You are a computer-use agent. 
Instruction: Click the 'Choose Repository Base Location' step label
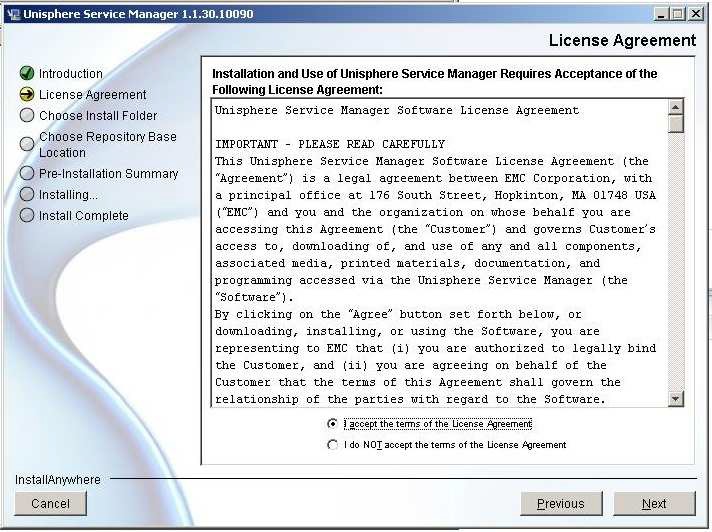click(x=108, y=144)
